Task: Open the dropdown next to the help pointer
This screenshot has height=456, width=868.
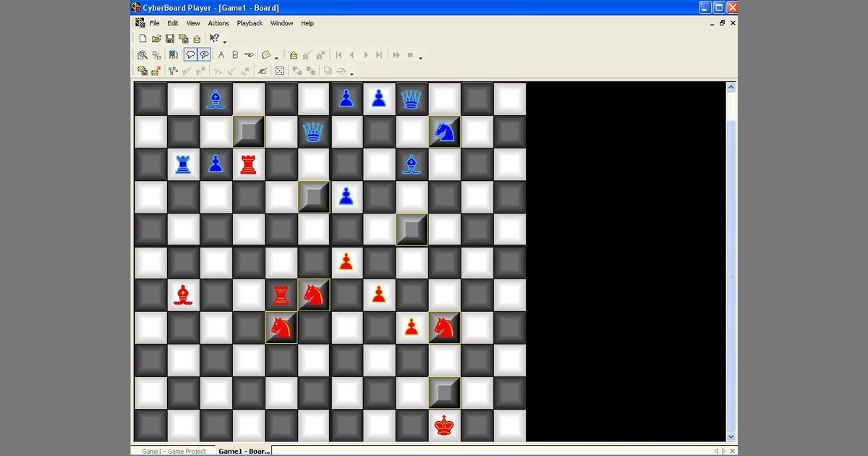Action: 224,41
